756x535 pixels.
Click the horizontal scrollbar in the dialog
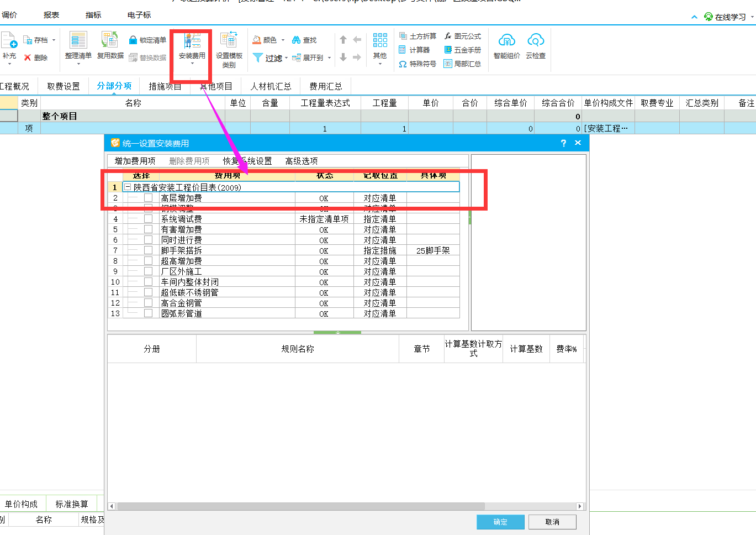(301, 506)
